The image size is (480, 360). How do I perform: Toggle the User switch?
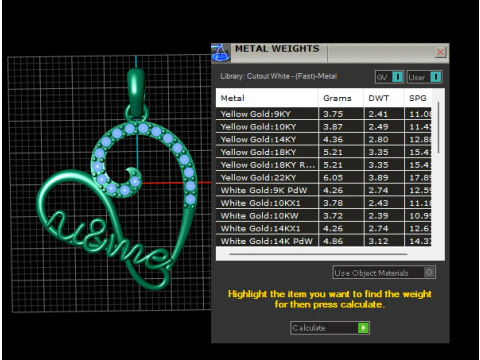pos(436,77)
